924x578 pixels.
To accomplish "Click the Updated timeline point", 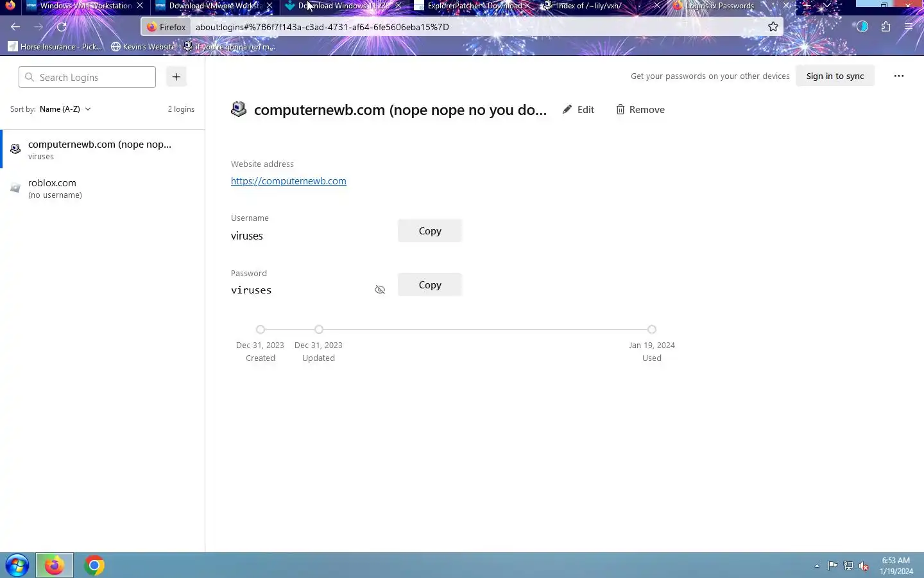I will tap(319, 329).
